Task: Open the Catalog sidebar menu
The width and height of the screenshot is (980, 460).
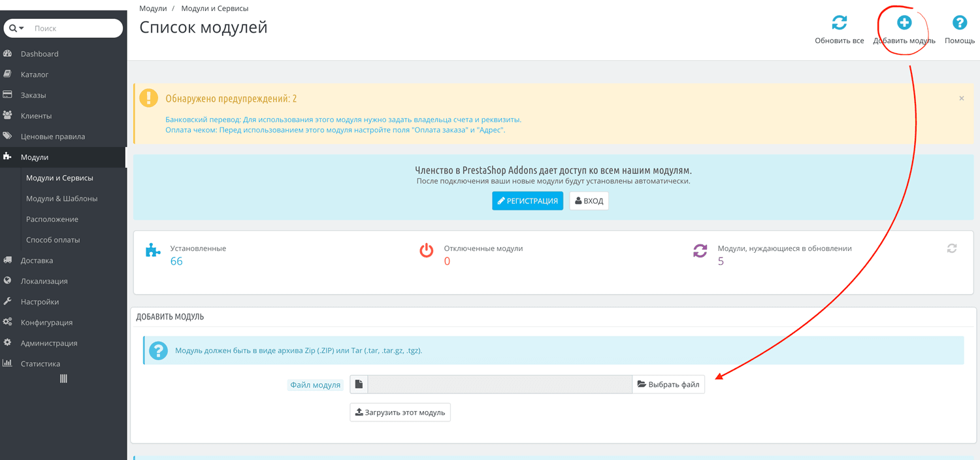Action: [x=35, y=74]
